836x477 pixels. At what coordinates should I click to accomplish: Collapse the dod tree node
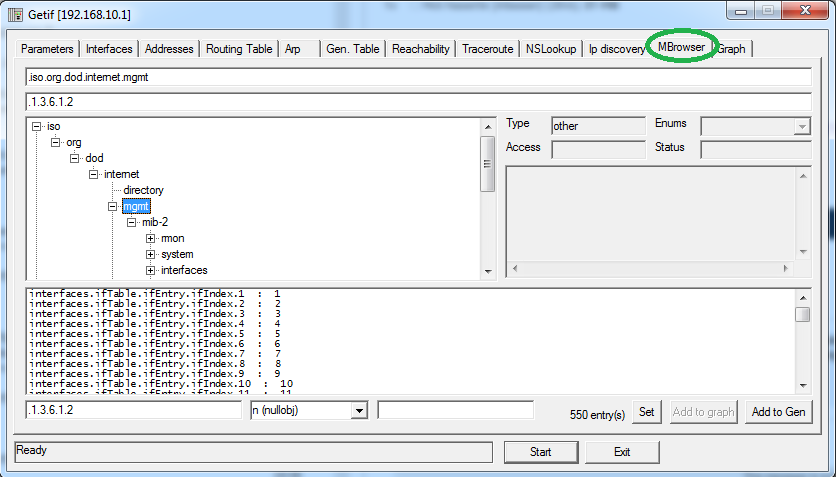pyautogui.click(x=75, y=158)
